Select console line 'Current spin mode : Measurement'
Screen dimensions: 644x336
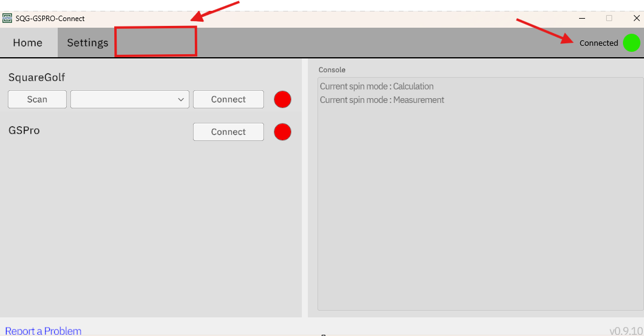382,100
